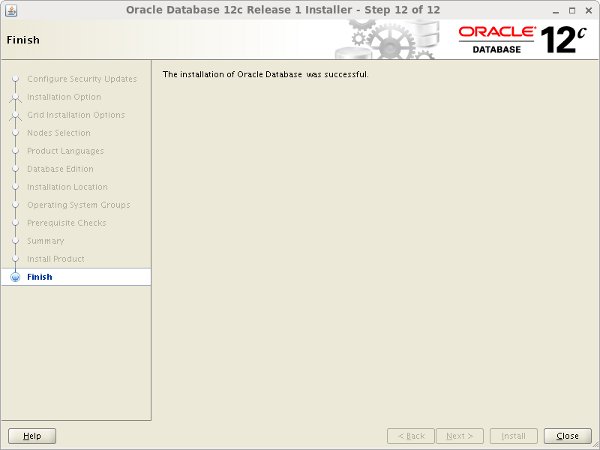The height and width of the screenshot is (450, 600).
Task: Click the Java installer icon in title bar
Action: click(x=11, y=10)
